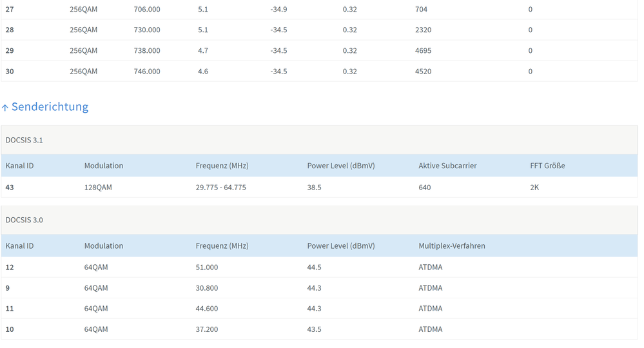Click Kanal ID header in DOCSIS 3.1 table

pyautogui.click(x=20, y=166)
